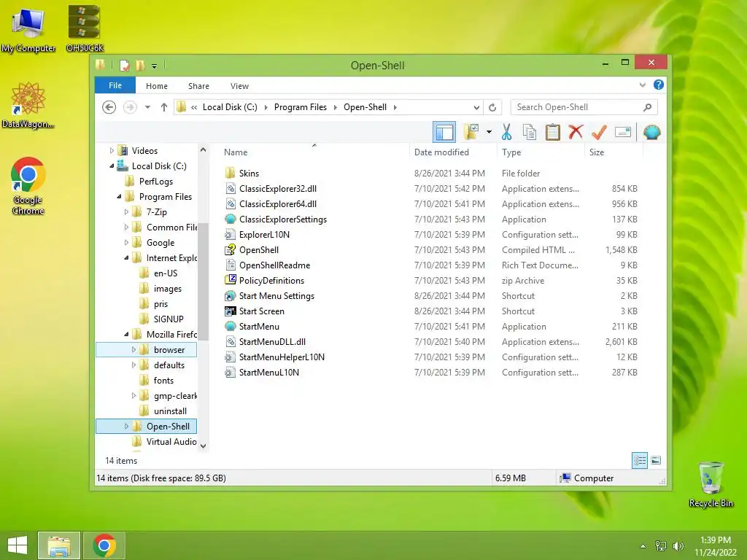Go forward with the Forward arrow
Image resolution: width=747 pixels, height=560 pixels.
[130, 107]
